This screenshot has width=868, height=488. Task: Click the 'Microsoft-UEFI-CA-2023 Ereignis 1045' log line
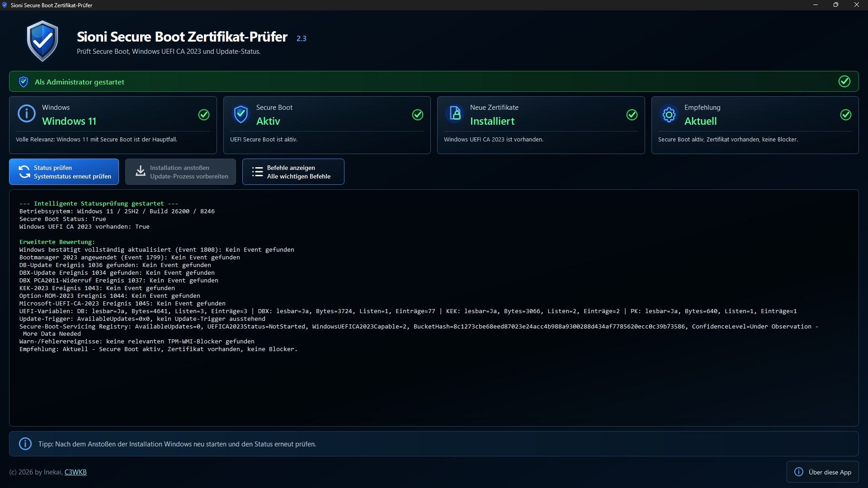click(x=123, y=304)
